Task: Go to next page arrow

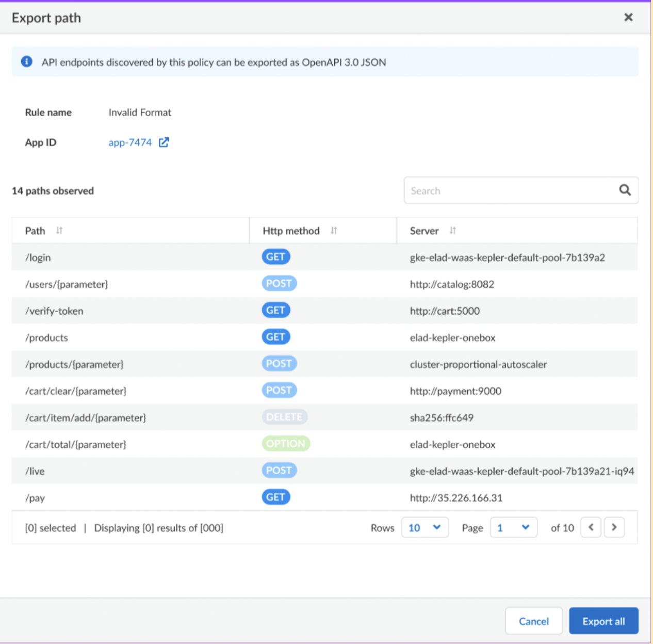Action: (614, 527)
